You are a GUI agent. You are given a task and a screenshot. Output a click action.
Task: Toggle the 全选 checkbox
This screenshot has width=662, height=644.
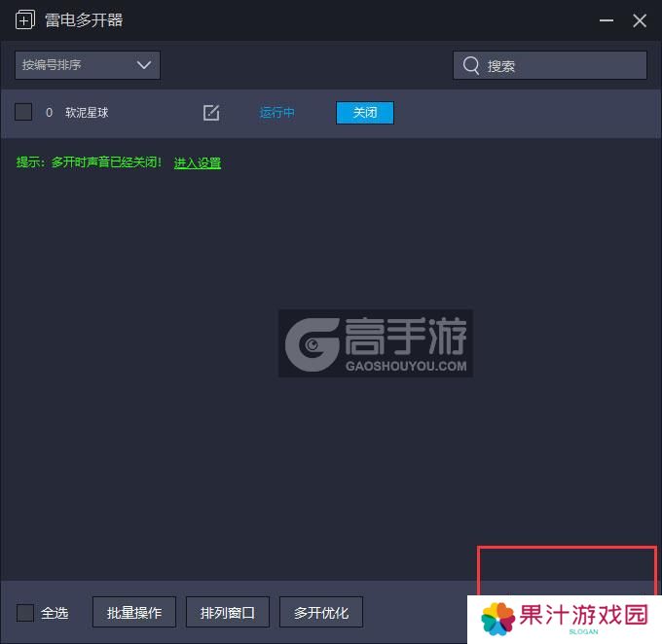25,612
